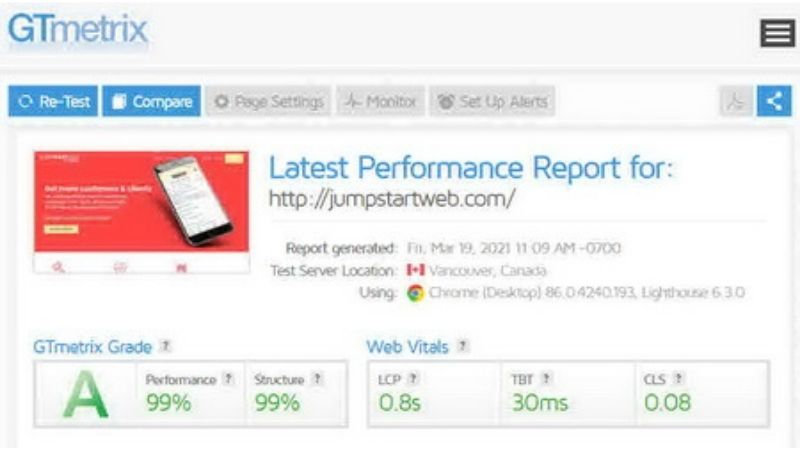Open Set Up Alerts
This screenshot has height=460, width=800.
492,101
